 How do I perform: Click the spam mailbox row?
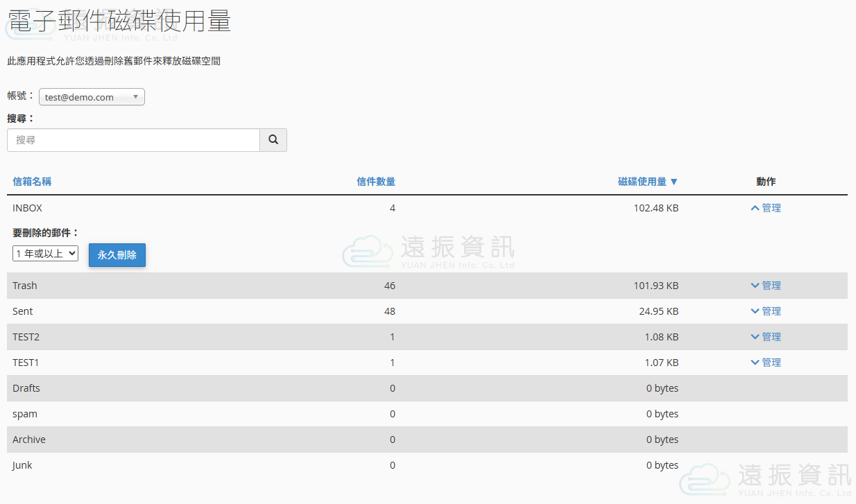[25, 414]
